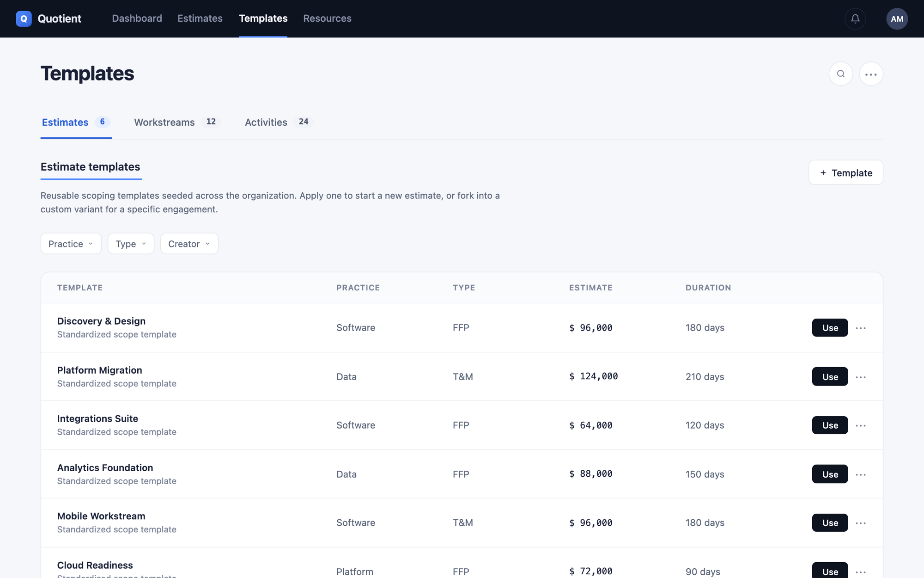
Task: Open the Resources nav item
Action: point(327,18)
